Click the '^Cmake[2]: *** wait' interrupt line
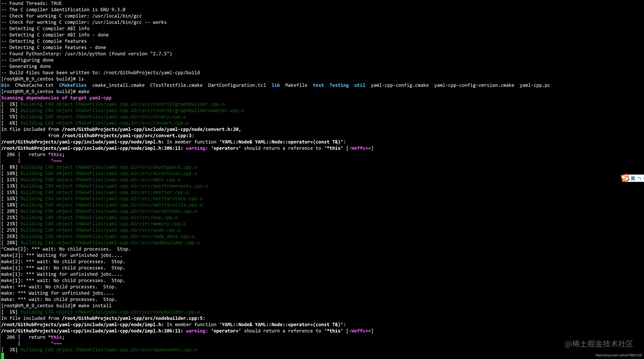The image size is (644, 359). coord(66,249)
